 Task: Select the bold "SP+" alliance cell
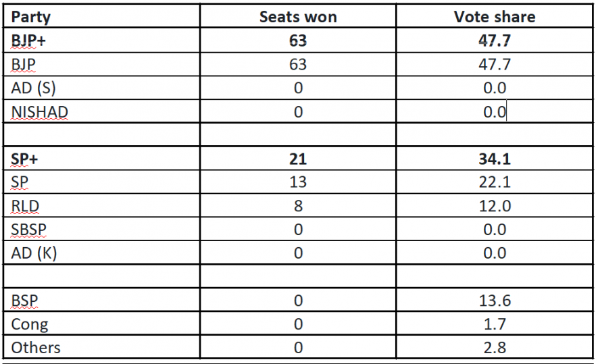[26, 159]
